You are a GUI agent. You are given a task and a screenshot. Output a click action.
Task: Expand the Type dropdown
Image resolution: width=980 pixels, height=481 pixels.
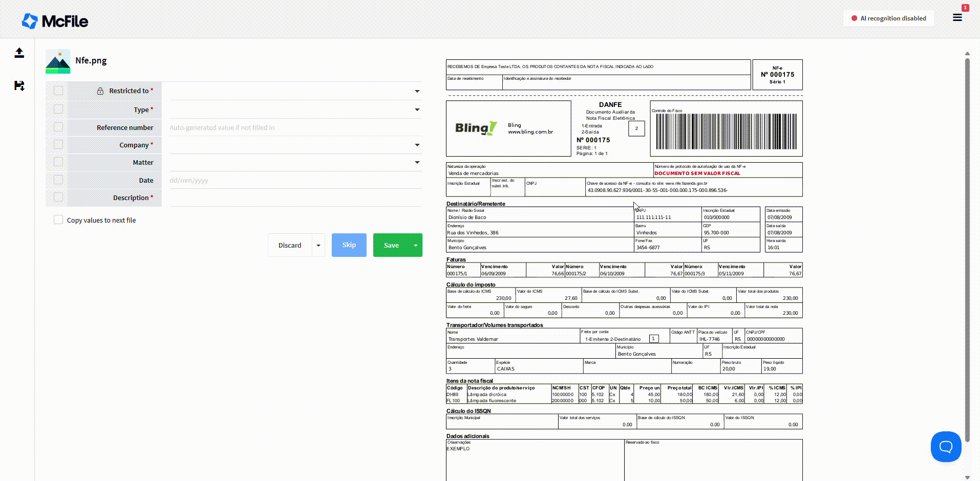[417, 110]
